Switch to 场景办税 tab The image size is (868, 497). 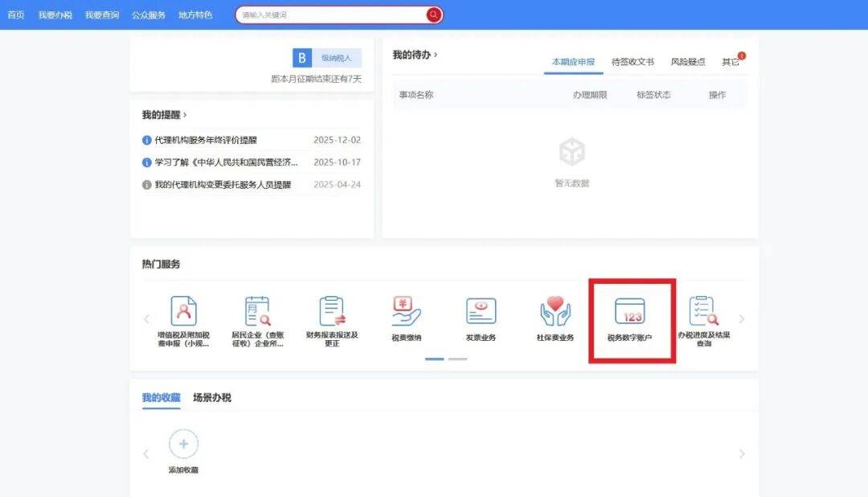[212, 398]
